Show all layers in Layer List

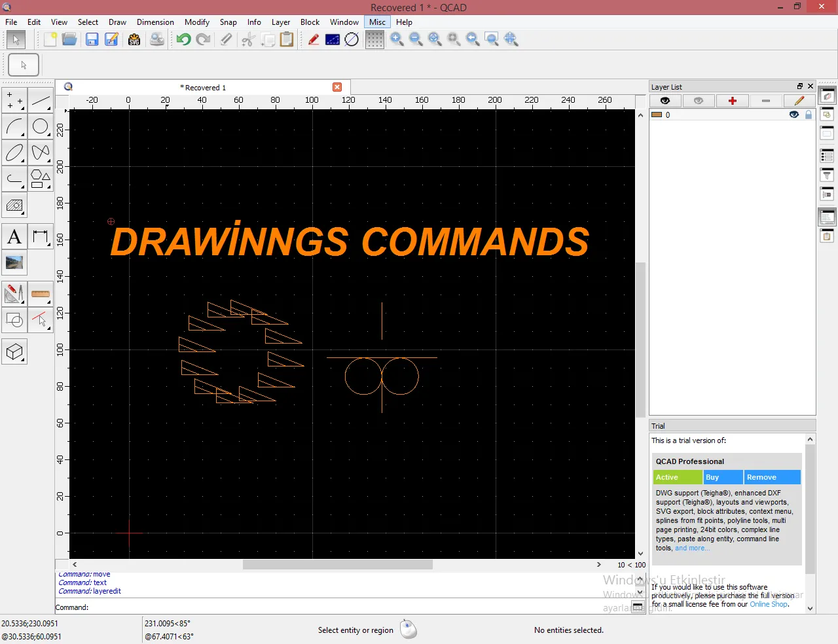click(x=665, y=101)
